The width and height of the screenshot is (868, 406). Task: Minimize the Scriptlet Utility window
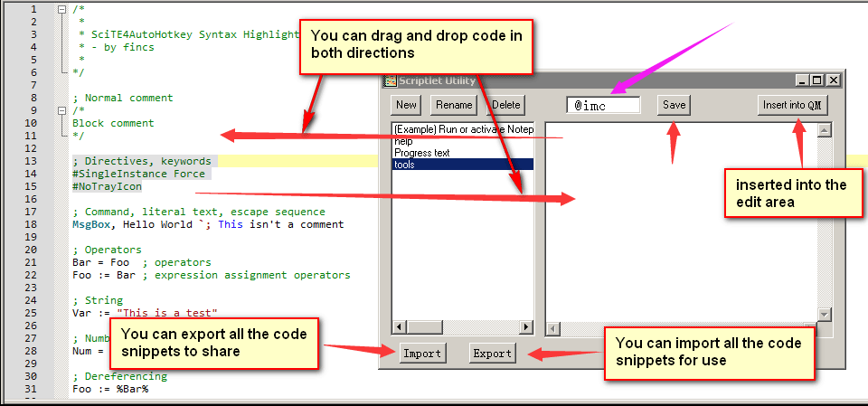[x=802, y=80]
